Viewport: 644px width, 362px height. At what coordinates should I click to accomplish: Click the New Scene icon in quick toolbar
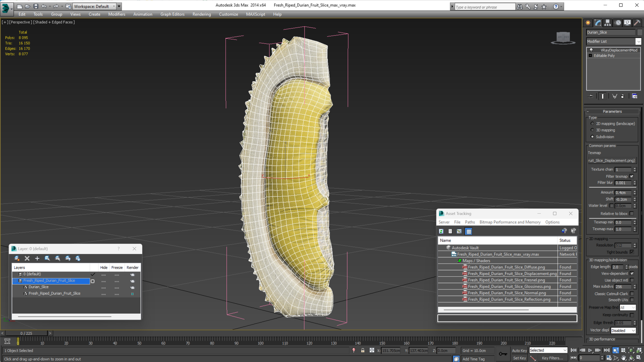click(x=19, y=6)
